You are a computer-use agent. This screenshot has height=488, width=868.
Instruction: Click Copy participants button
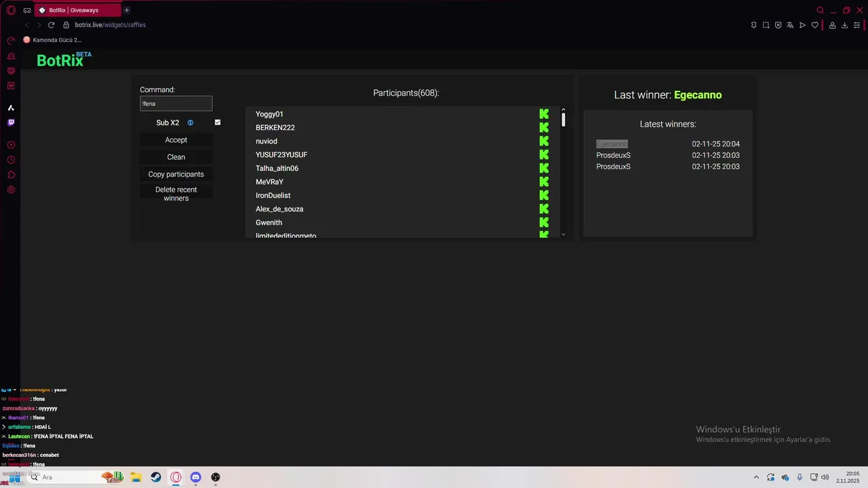coord(176,174)
